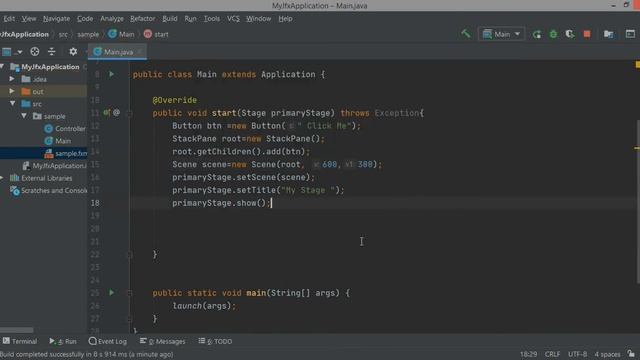
Task: Open the Help menu
Action: (285, 19)
